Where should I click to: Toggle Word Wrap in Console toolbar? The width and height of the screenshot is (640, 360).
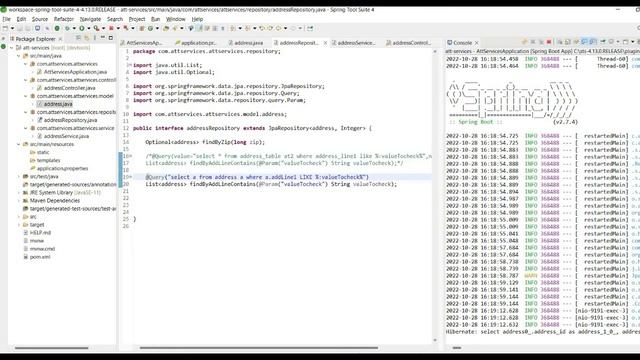(x=575, y=42)
